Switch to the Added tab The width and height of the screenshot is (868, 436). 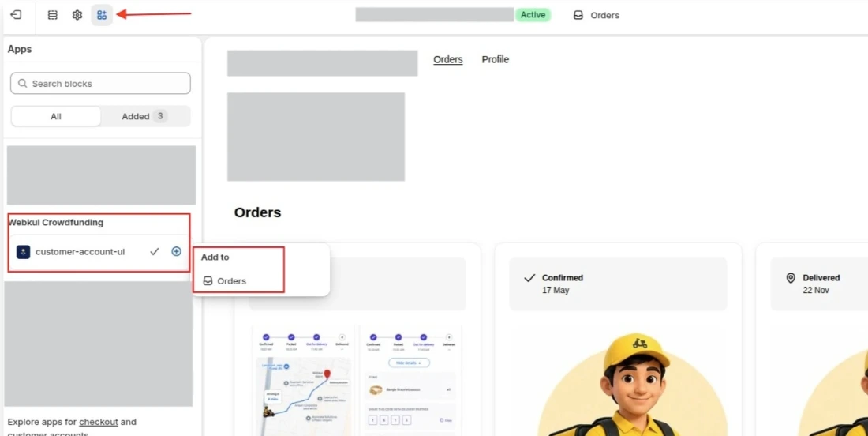(x=145, y=116)
